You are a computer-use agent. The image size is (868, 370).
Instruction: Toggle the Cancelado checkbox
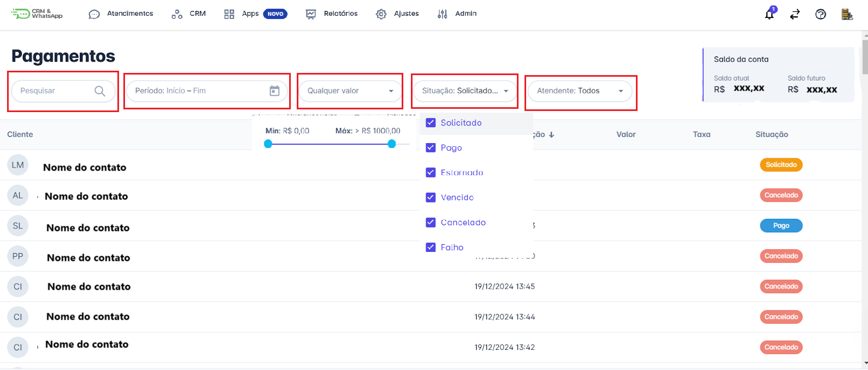(430, 223)
